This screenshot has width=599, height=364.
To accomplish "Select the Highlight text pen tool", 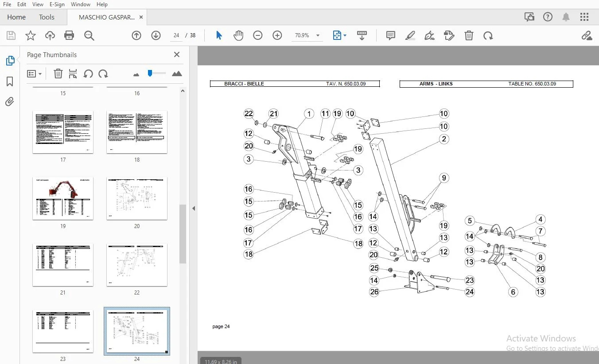I will coord(410,35).
